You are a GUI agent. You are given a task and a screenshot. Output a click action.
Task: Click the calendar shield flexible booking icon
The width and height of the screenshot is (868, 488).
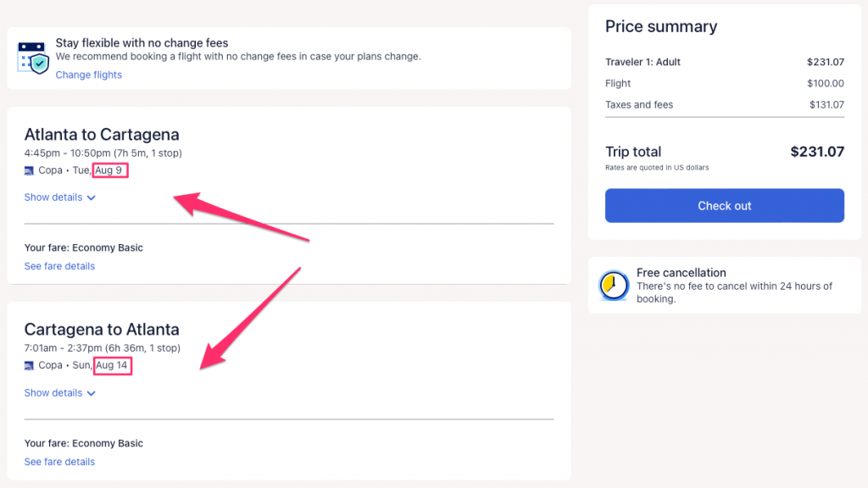(33, 58)
